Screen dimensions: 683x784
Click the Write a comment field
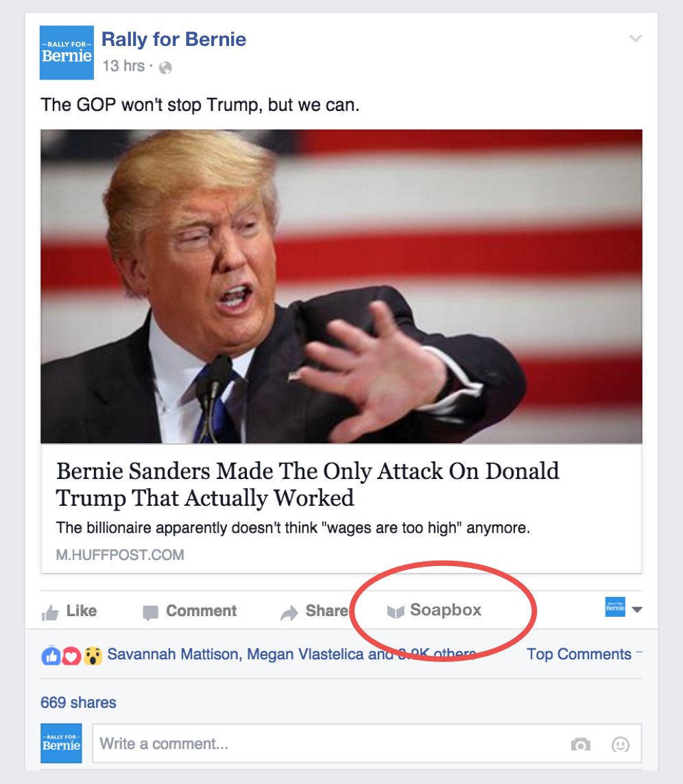coord(367,744)
